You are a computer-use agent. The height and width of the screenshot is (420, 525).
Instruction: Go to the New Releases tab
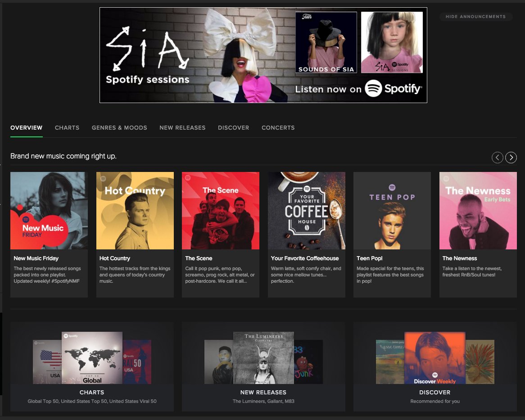click(x=182, y=127)
